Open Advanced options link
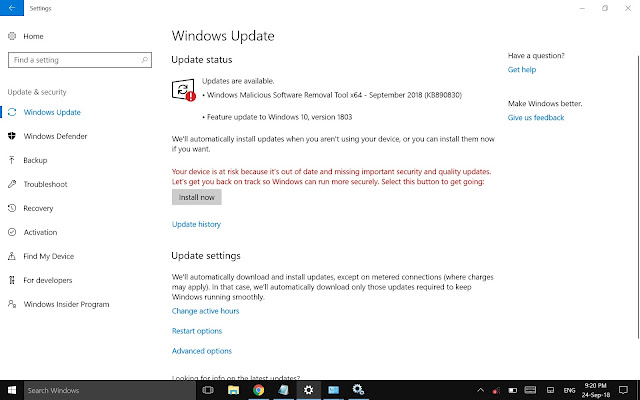640x400 pixels. (202, 351)
